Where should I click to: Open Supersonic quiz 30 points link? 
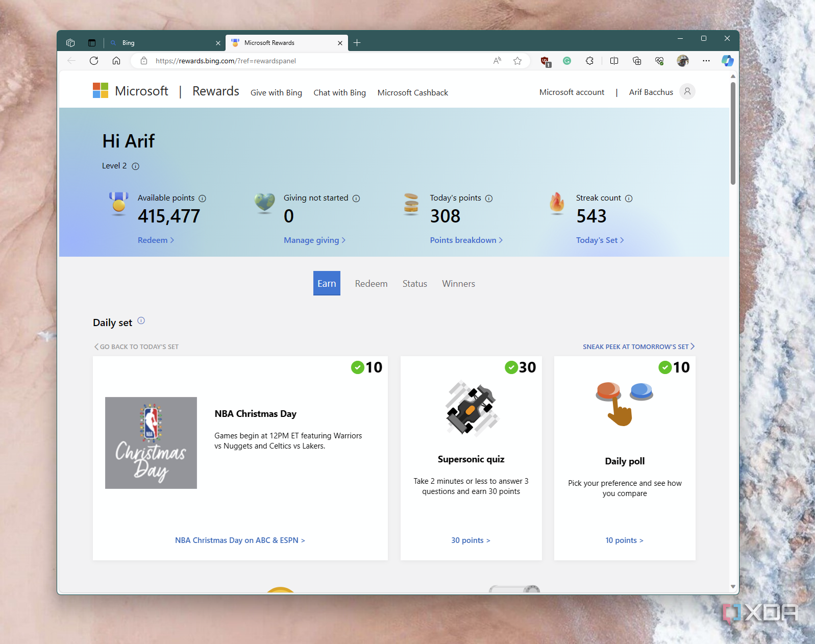(471, 540)
